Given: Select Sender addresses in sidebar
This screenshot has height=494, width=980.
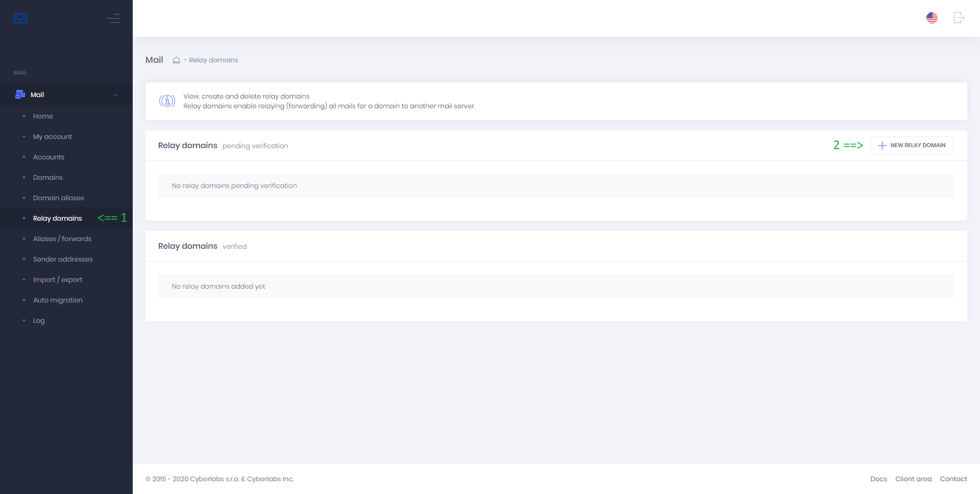Looking at the screenshot, I should (63, 260).
